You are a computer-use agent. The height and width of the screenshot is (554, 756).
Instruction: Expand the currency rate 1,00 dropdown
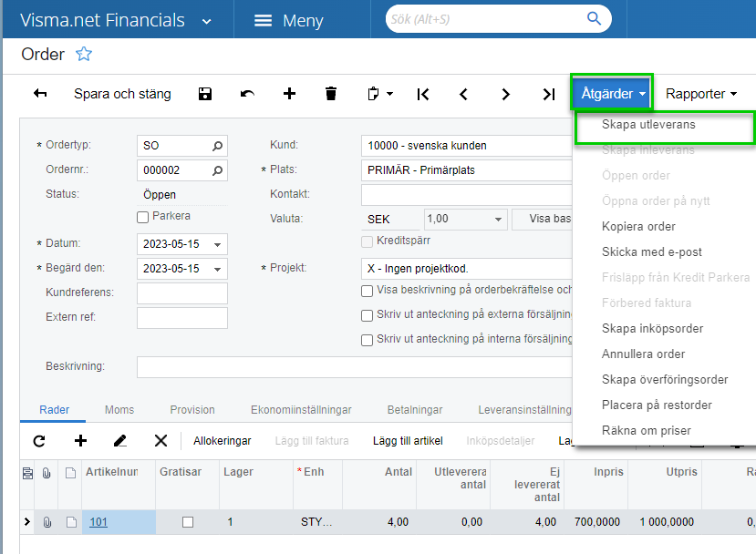click(498, 220)
